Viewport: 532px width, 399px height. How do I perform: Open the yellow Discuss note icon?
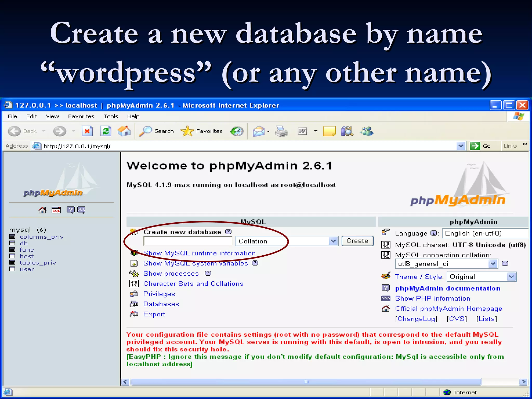[x=329, y=131]
